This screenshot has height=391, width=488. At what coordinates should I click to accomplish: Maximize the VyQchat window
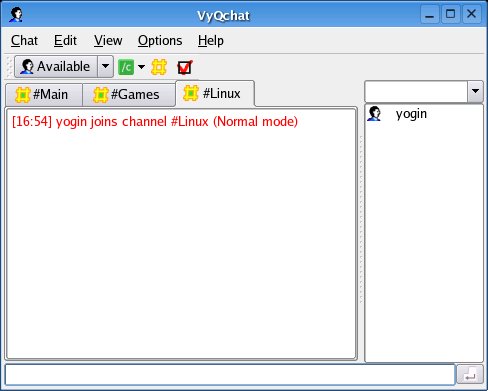pyautogui.click(x=451, y=14)
